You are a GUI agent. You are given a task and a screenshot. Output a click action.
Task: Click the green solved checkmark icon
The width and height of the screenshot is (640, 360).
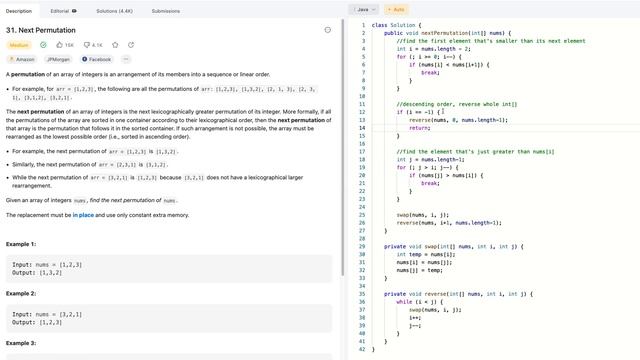pyautogui.click(x=43, y=45)
